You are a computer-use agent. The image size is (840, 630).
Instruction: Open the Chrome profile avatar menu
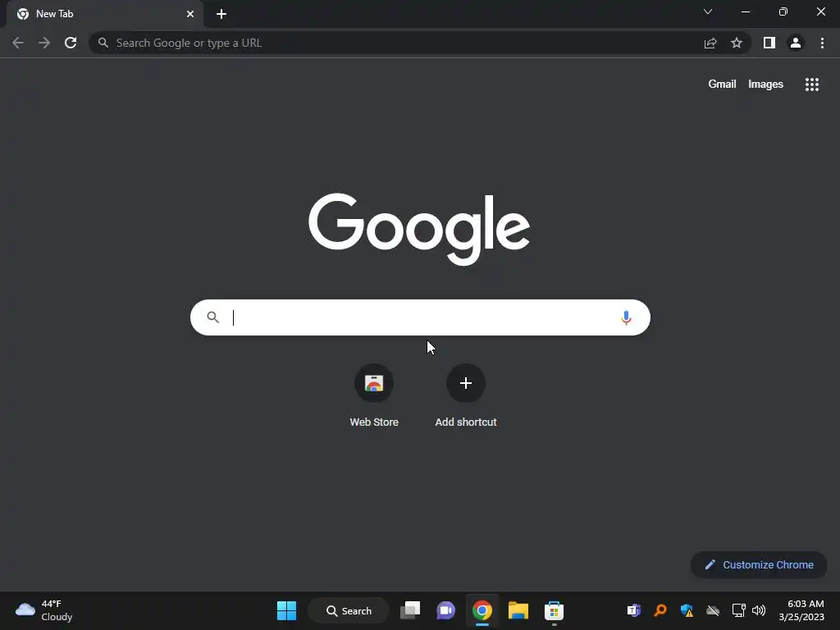click(796, 43)
